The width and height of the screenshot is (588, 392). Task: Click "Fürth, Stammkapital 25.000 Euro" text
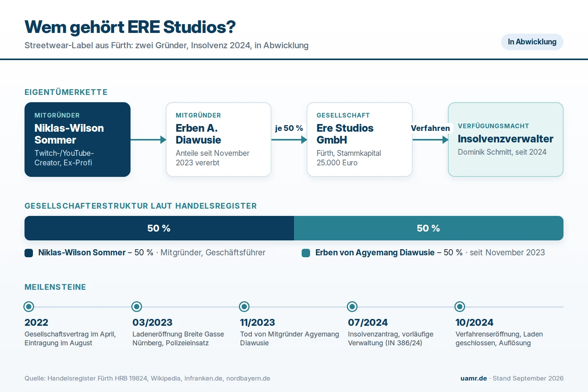click(x=349, y=158)
